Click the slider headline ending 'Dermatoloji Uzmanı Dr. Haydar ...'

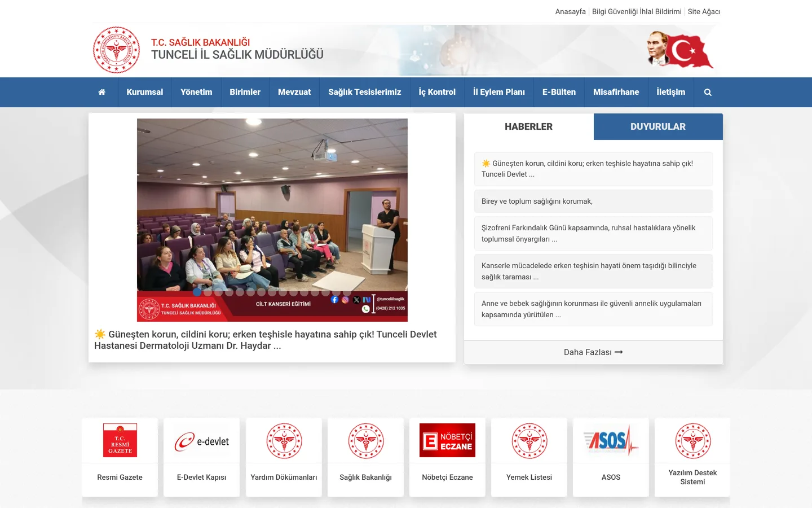[266, 340]
